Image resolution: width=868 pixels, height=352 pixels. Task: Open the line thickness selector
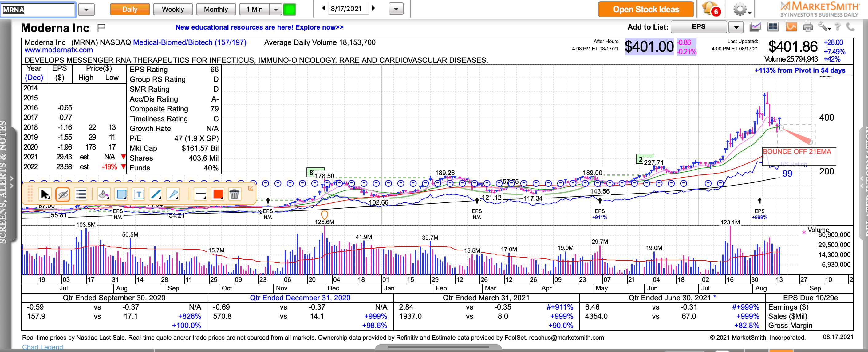[x=200, y=194]
